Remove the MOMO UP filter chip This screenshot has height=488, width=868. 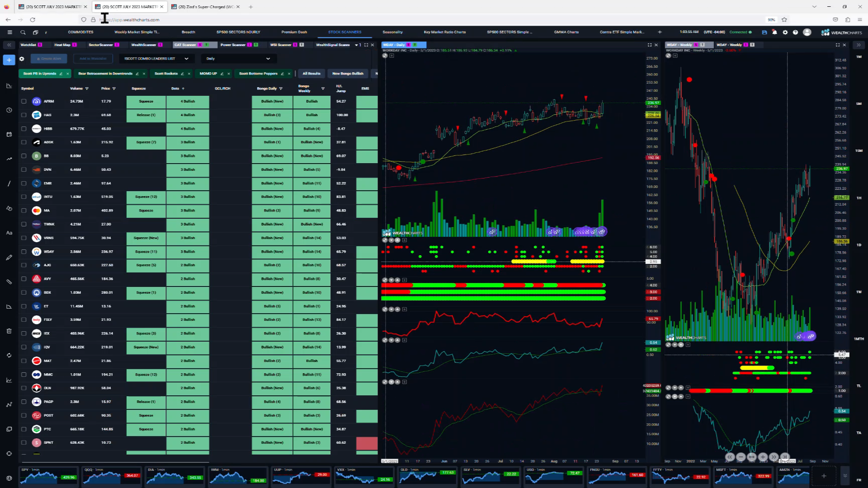pos(229,74)
